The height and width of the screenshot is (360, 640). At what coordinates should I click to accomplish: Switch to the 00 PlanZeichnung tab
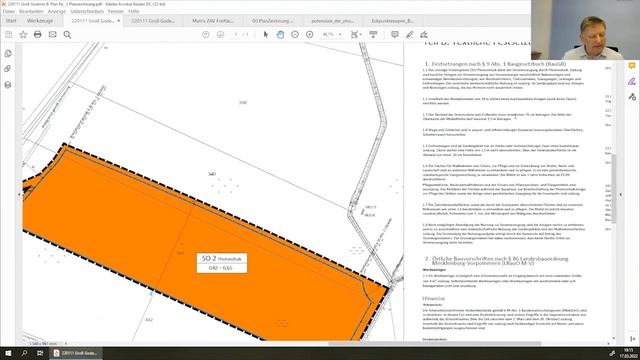tap(273, 21)
